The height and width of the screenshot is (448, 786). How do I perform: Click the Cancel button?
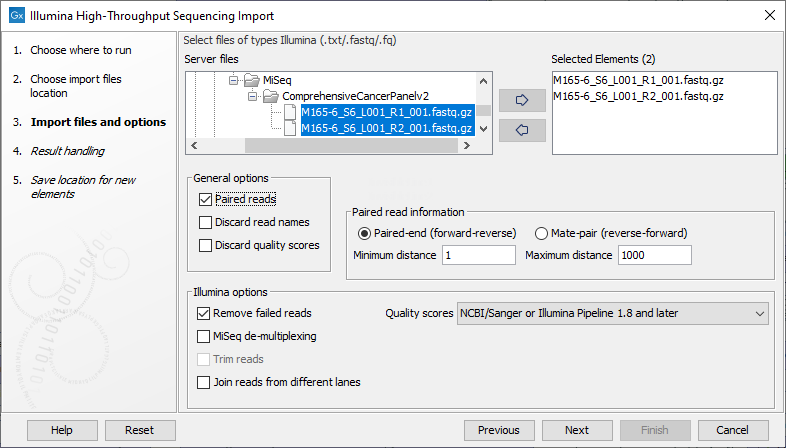click(733, 430)
